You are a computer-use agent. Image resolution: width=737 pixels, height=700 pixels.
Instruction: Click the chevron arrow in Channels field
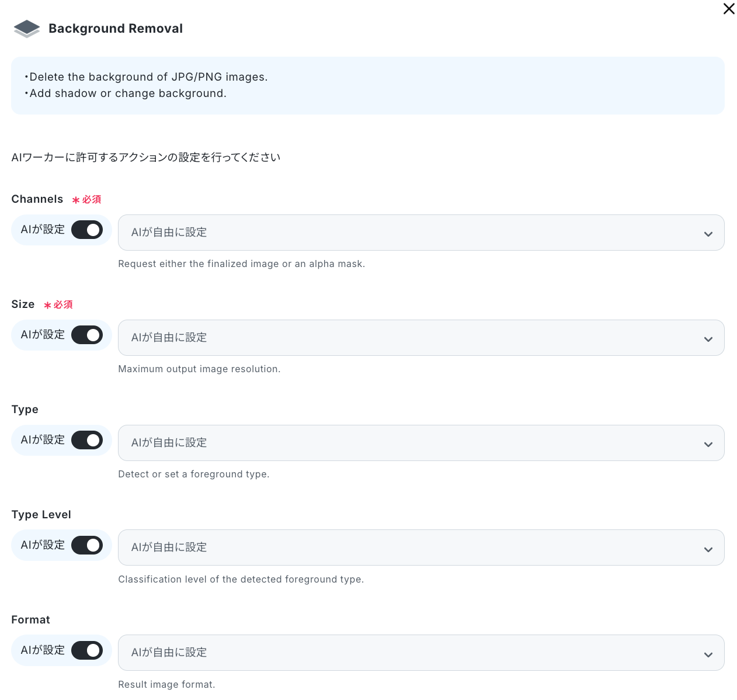click(708, 234)
